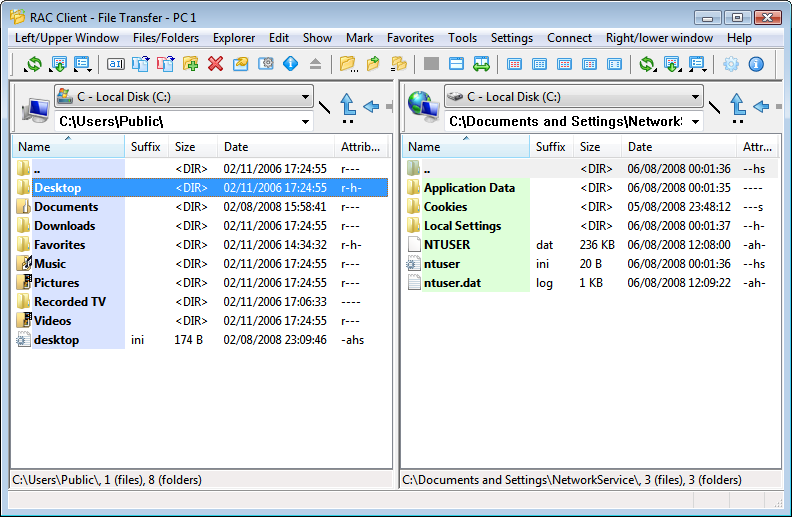Click the local computer icon in left pane
This screenshot has height=517, width=792.
tap(35, 109)
